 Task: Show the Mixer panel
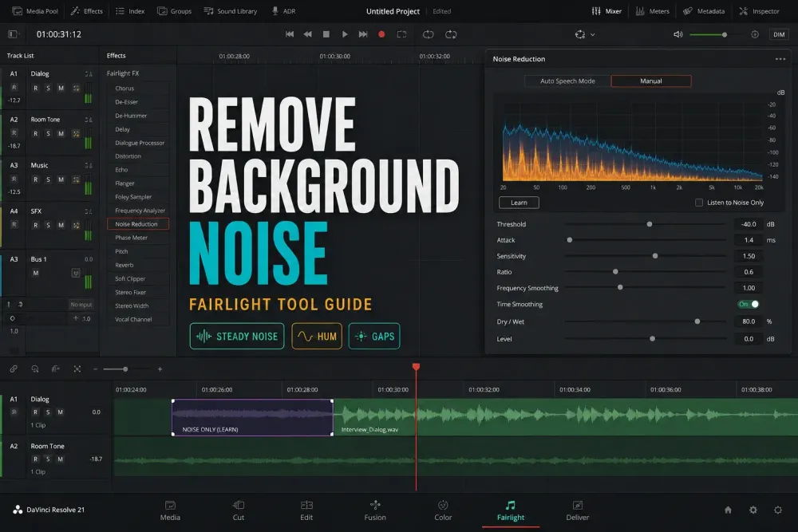pos(606,10)
